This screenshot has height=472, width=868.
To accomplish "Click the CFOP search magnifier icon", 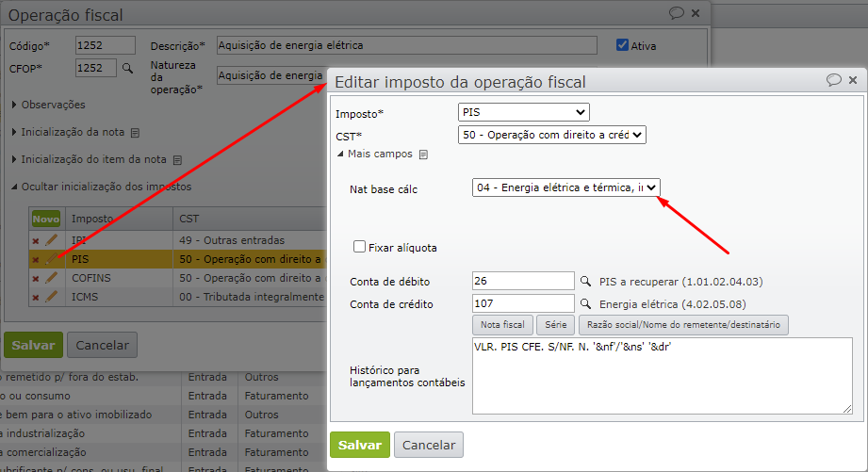I will (127, 68).
